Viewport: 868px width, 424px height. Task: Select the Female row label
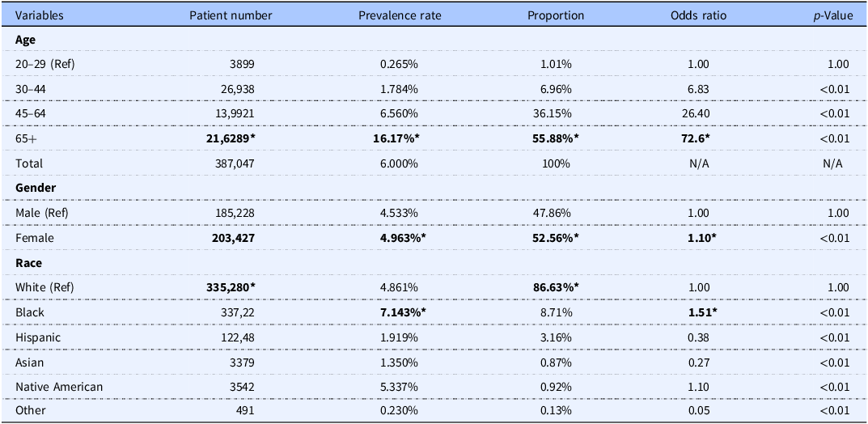(34, 238)
